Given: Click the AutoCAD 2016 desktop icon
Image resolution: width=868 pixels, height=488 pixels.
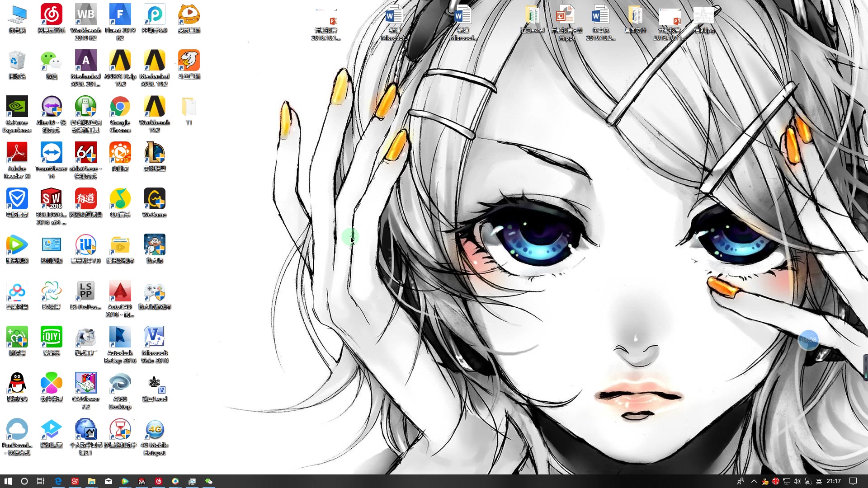Looking at the screenshot, I should [x=120, y=291].
